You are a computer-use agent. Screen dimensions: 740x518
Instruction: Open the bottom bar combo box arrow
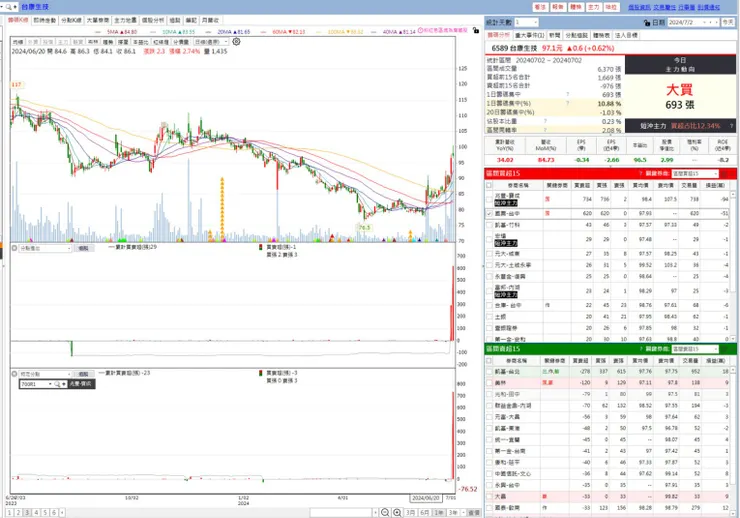pos(375,513)
